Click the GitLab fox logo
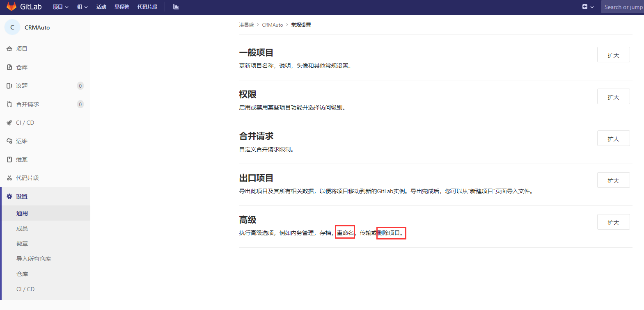Screen dimensions: 644x310 (x=11, y=7)
